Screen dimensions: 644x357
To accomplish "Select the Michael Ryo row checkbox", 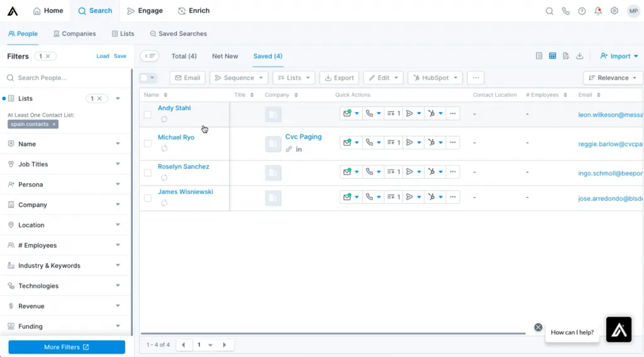I will coord(148,144).
